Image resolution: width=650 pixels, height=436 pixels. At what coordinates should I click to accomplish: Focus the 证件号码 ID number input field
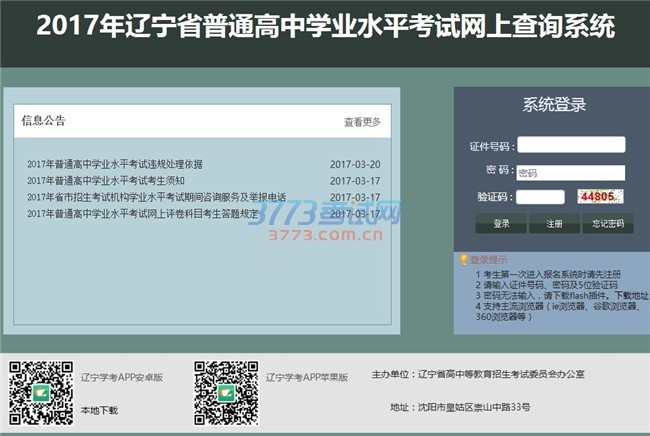click(571, 145)
